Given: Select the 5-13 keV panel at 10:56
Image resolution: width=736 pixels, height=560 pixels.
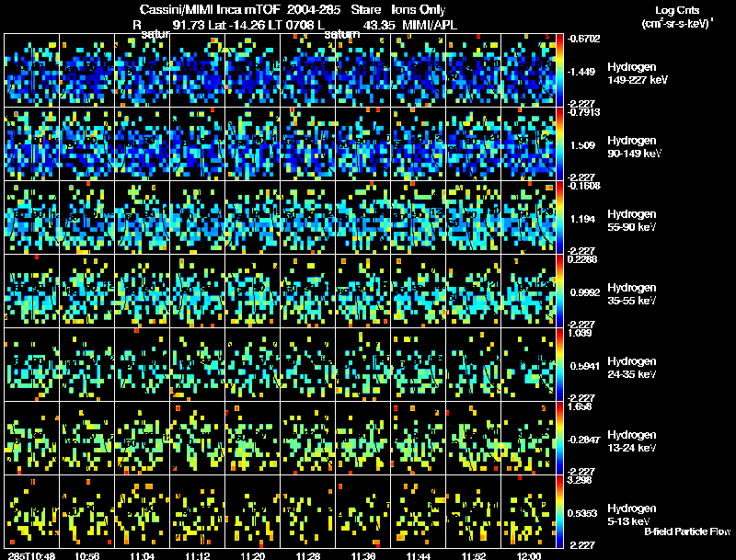Looking at the screenshot, I should [86, 511].
